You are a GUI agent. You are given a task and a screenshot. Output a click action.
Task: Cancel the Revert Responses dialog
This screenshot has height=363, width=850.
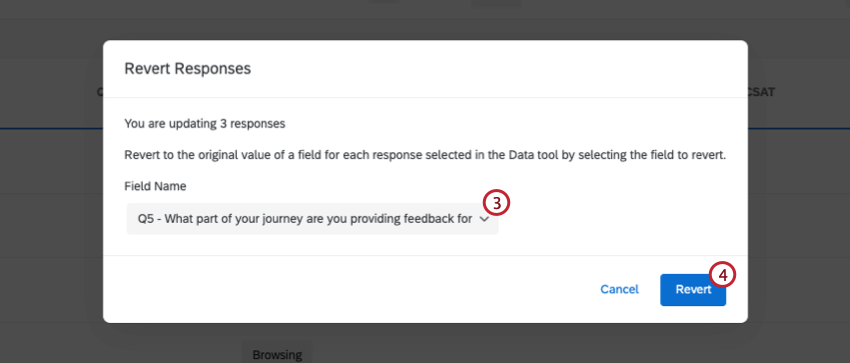(619, 290)
